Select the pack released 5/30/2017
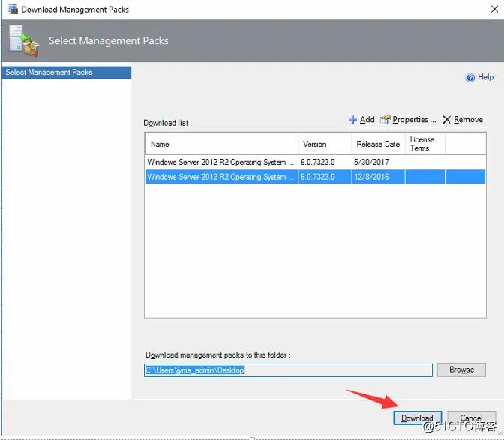This screenshot has height=440, width=504. tap(315, 162)
